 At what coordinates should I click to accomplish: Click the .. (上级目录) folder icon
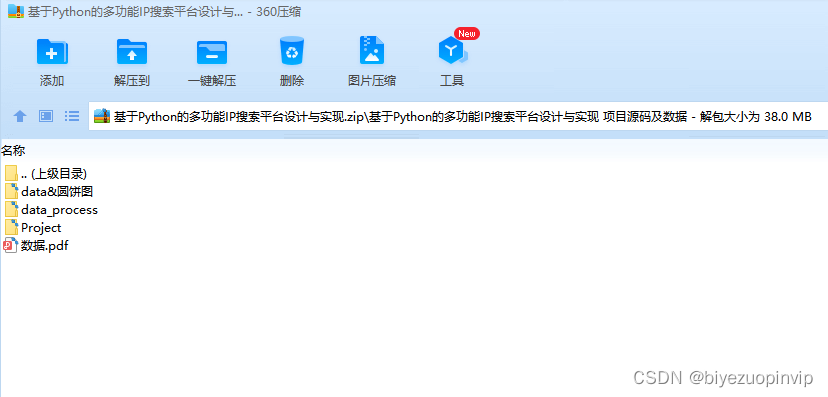tap(11, 173)
